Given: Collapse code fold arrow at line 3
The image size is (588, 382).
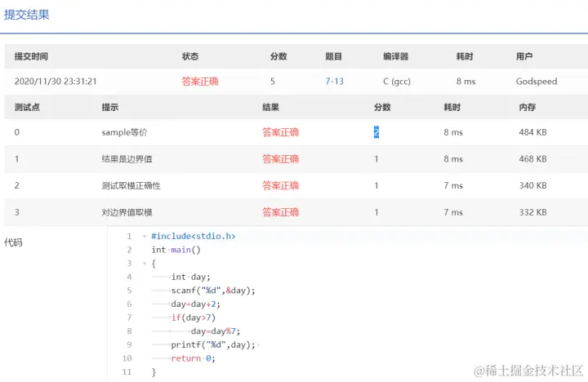Looking at the screenshot, I should pos(145,264).
